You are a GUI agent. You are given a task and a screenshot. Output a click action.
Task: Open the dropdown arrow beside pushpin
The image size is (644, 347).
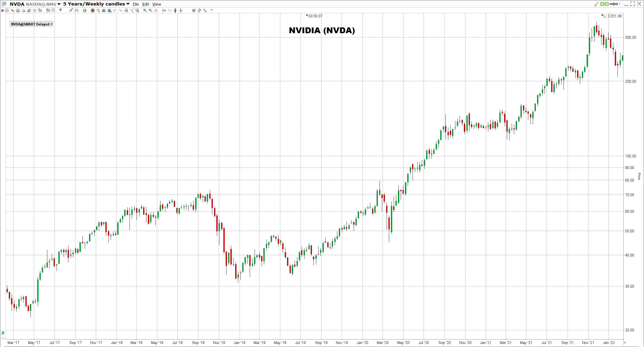pos(620,4)
